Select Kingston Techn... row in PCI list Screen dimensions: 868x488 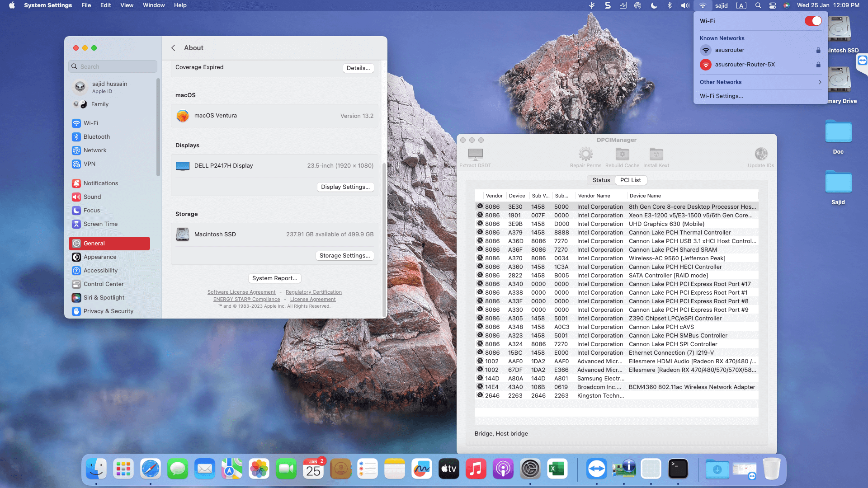click(617, 395)
